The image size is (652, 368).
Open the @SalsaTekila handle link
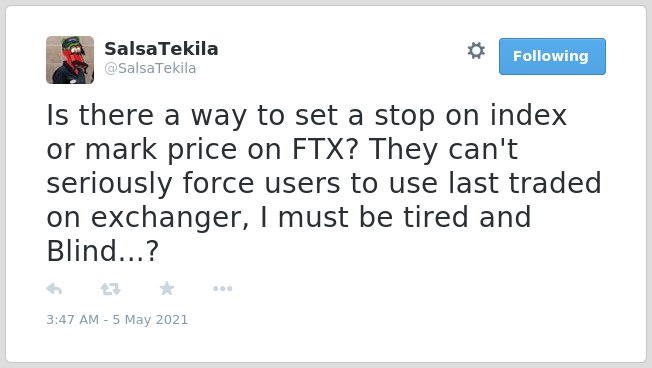(150, 68)
